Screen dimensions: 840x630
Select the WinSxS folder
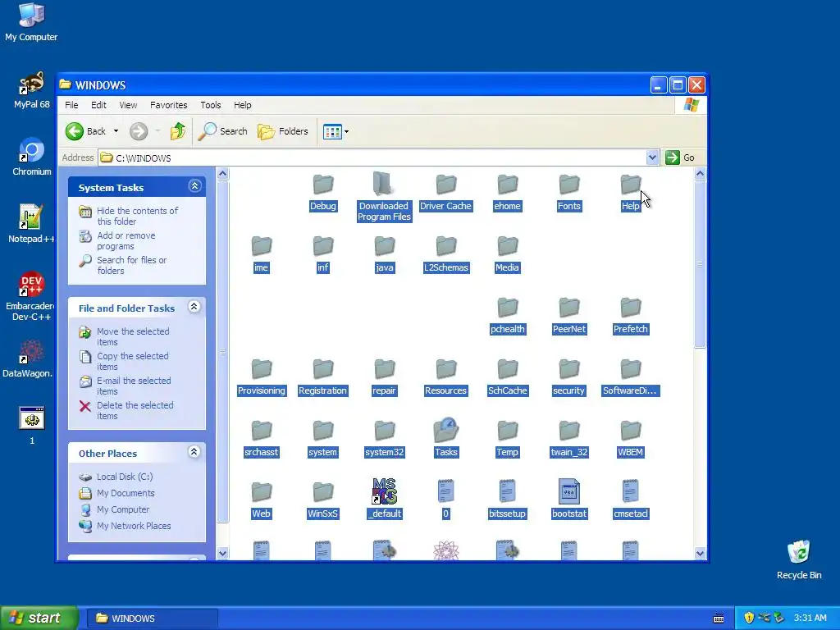click(x=323, y=501)
